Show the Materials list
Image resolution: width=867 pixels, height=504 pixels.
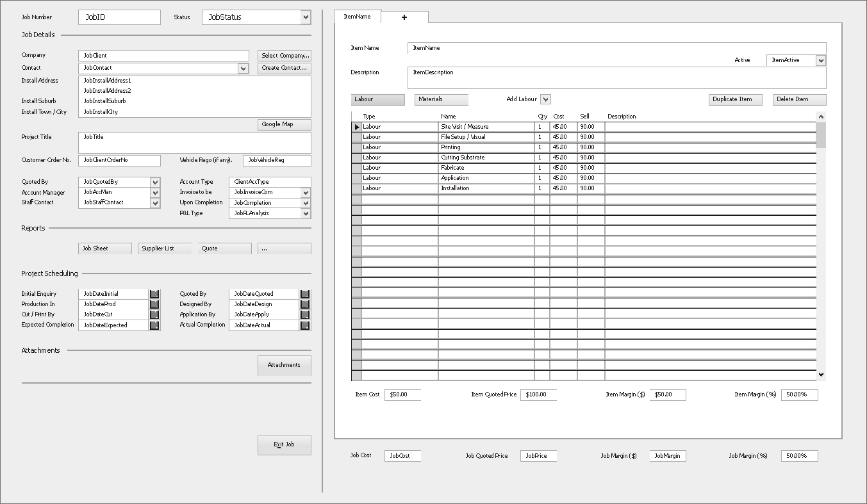pos(442,99)
